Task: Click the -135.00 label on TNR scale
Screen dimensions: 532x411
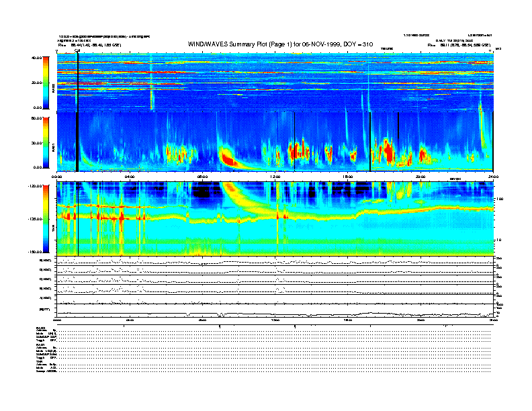Action: tap(35, 219)
